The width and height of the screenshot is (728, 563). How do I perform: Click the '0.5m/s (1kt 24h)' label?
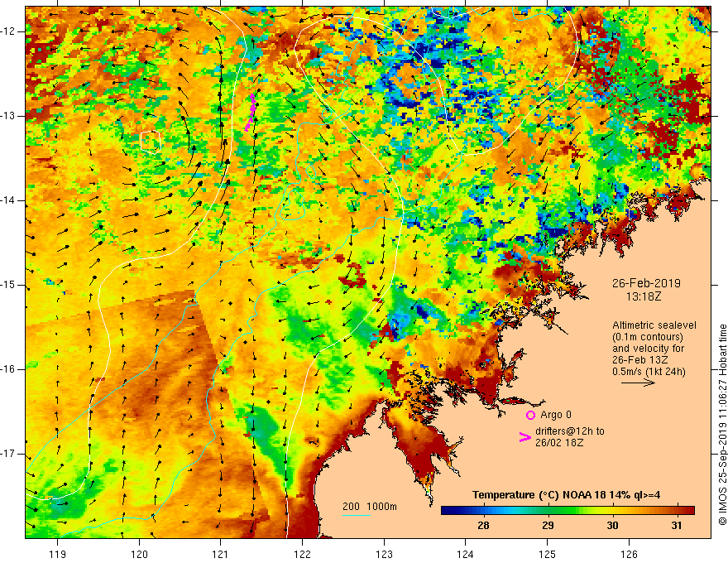649,372
